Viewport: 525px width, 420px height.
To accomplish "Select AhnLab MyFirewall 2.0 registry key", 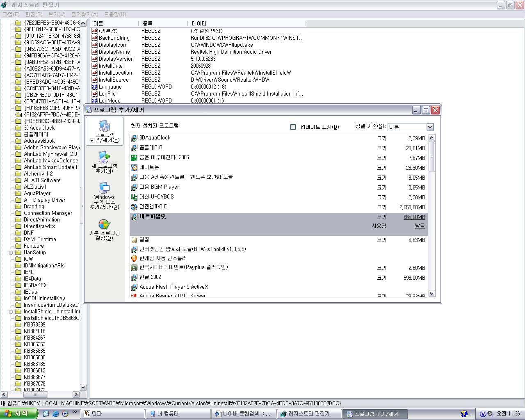I will click(x=50, y=154).
